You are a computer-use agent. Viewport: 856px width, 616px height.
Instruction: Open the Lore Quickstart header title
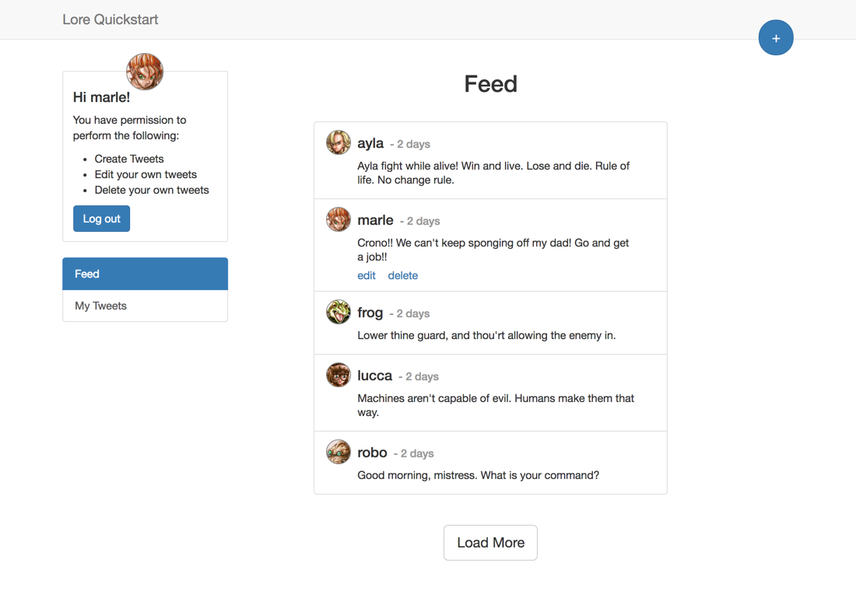[111, 19]
